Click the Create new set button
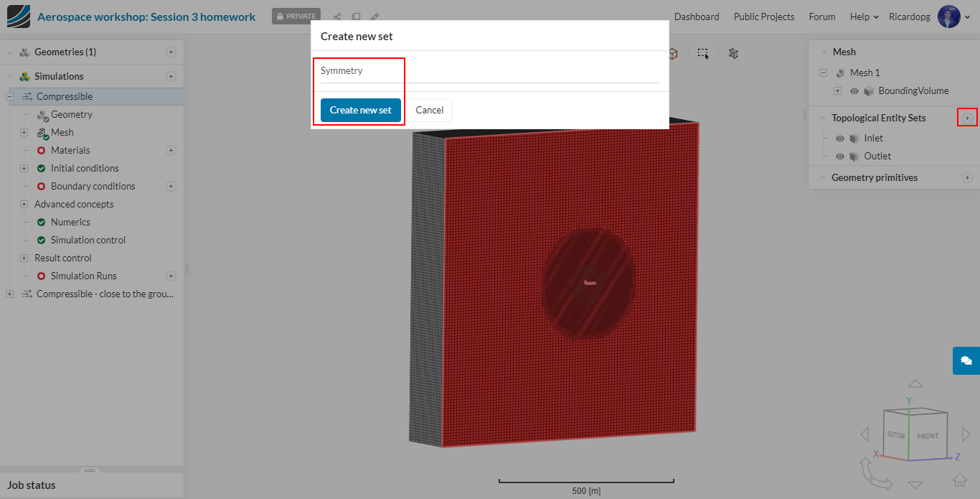Screen dimensions: 980x499 tap(361, 110)
